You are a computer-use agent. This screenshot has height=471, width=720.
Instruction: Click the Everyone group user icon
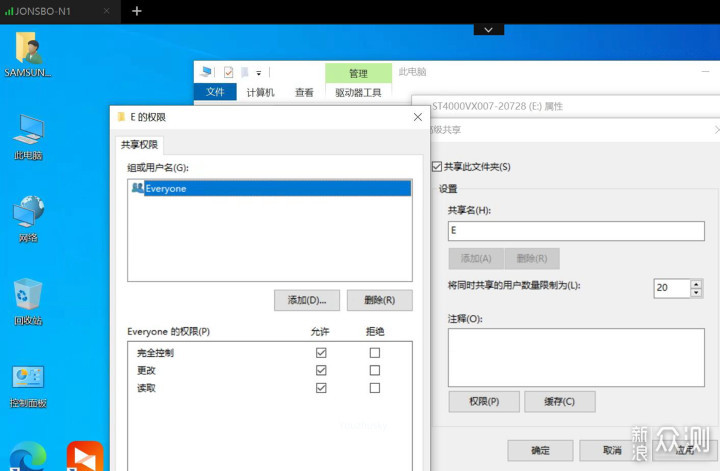[x=137, y=188]
